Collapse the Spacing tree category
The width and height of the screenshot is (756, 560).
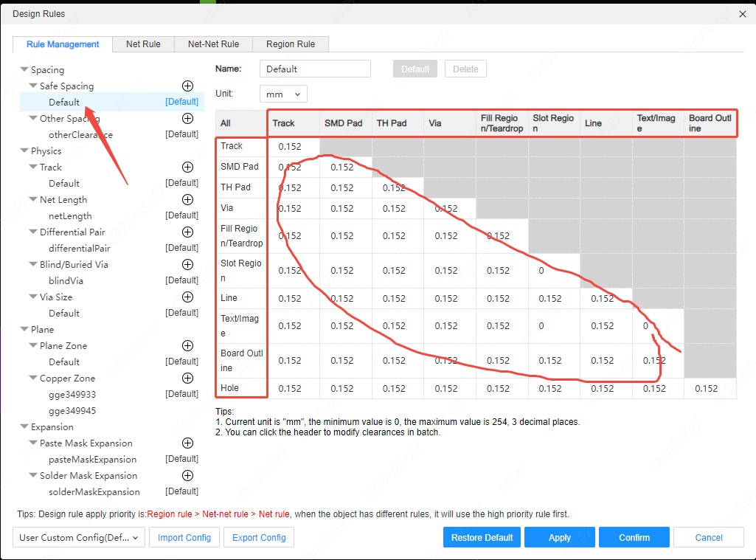coord(24,70)
